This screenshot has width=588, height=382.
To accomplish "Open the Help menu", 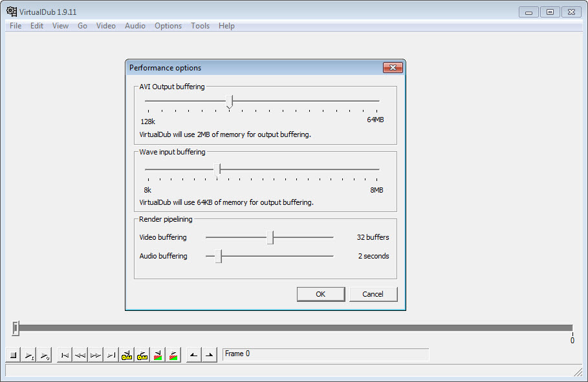I will pyautogui.click(x=226, y=26).
